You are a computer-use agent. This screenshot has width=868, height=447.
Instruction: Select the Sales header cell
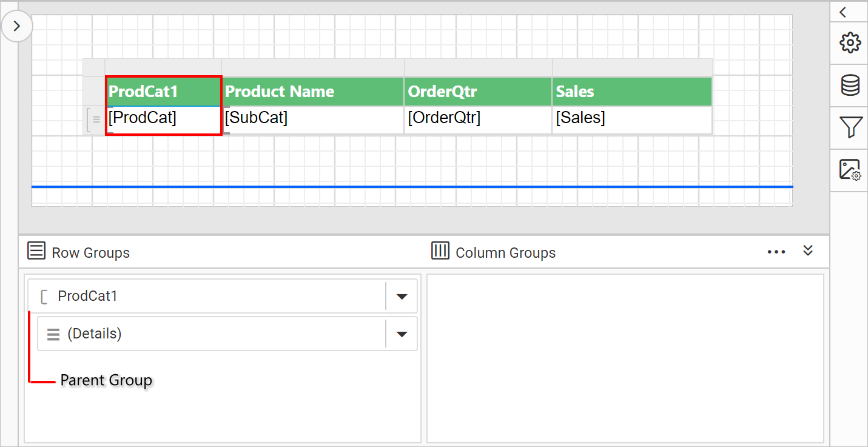pyautogui.click(x=632, y=92)
